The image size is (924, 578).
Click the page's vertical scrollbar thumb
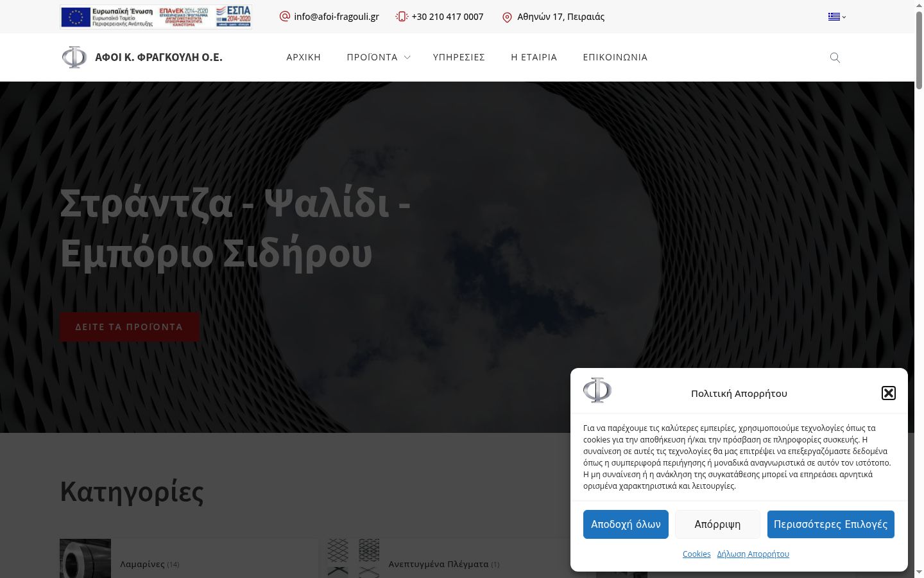click(x=919, y=50)
